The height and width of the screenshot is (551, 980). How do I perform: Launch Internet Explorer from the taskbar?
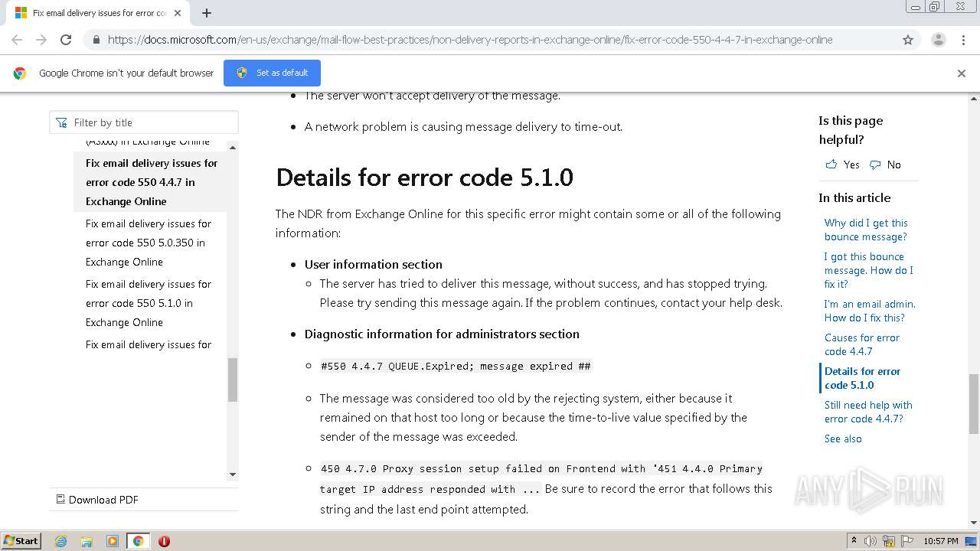pos(61,541)
